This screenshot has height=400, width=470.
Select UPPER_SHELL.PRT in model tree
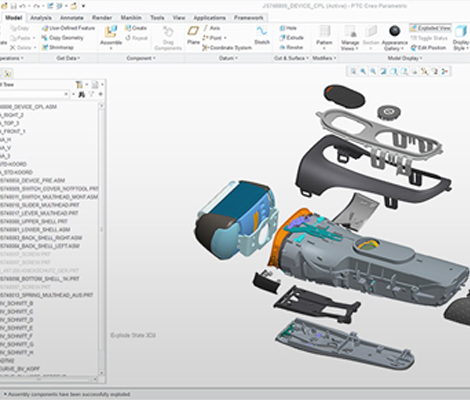click(x=34, y=222)
